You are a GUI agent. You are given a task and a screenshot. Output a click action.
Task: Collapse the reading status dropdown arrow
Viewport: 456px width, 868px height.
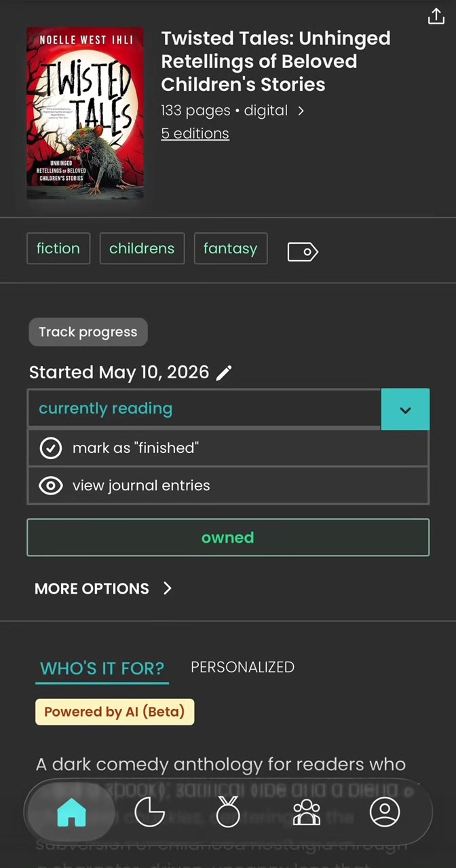pos(405,410)
